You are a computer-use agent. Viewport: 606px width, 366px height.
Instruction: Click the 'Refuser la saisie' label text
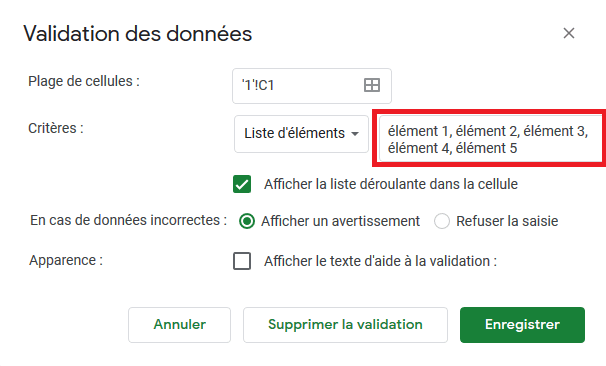507,221
